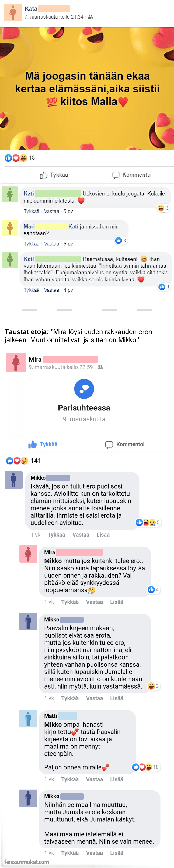Open 18 reactions badge on Matti's comment
The width and height of the screenshot is (174, 868).
[x=146, y=767]
